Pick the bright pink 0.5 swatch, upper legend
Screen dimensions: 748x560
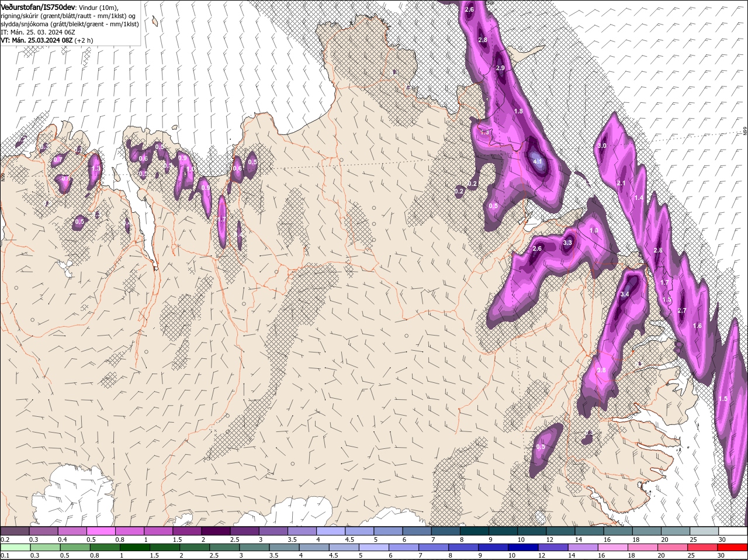(101, 531)
